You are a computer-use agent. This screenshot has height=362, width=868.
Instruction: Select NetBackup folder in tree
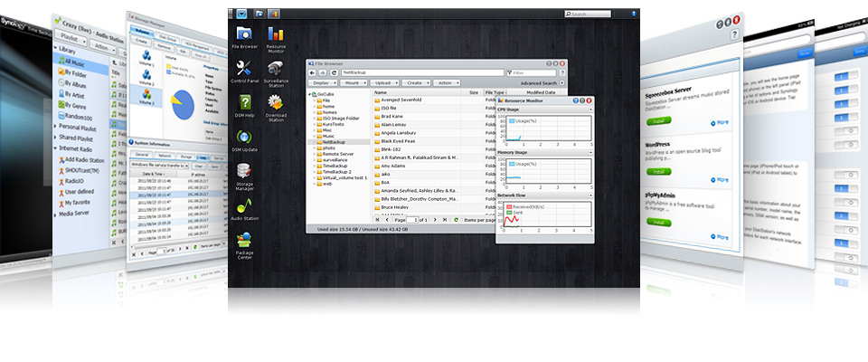point(336,142)
